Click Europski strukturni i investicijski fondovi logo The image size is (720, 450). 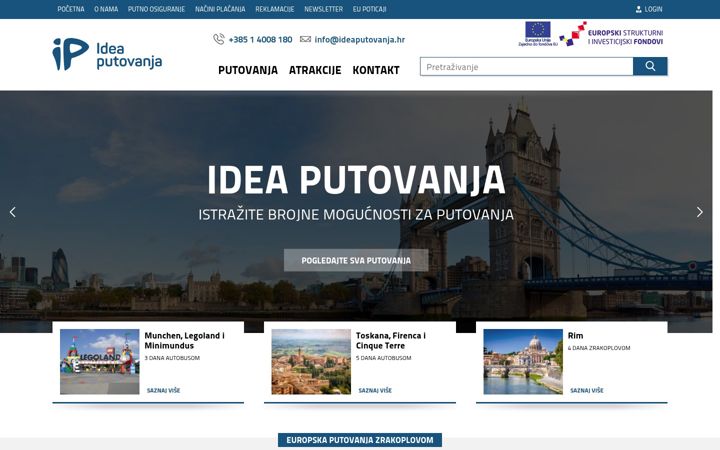pos(611,34)
